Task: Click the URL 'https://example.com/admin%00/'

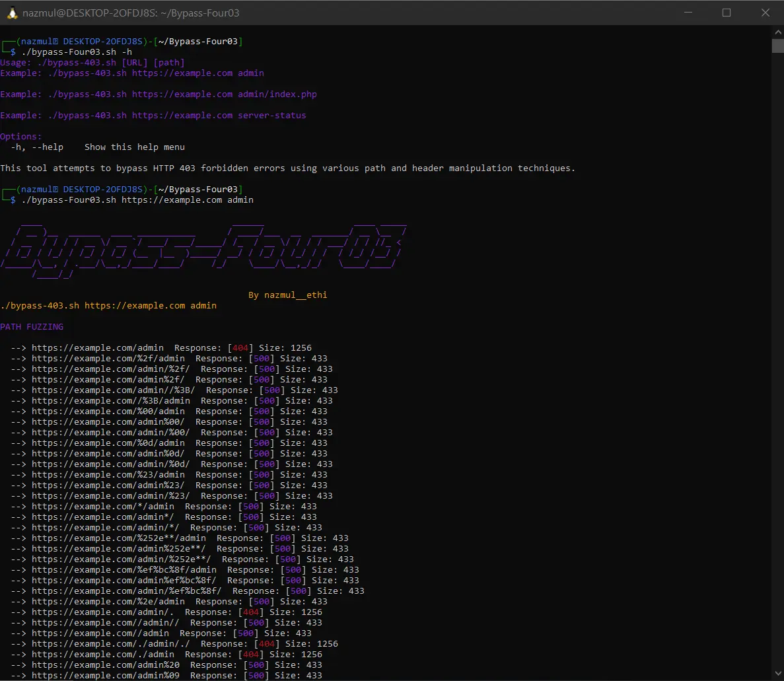Action: (x=108, y=422)
